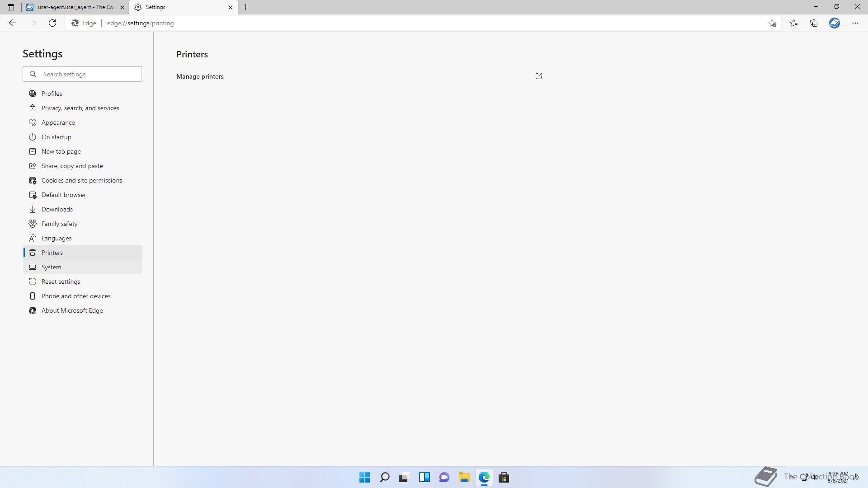Image resolution: width=868 pixels, height=488 pixels.
Task: Open Task View on taskbar
Action: [404, 477]
